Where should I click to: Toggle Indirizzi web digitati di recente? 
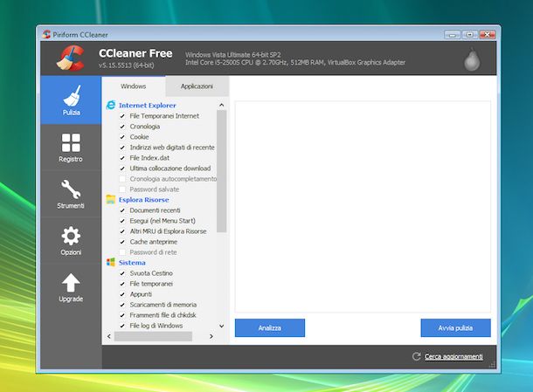(122, 148)
